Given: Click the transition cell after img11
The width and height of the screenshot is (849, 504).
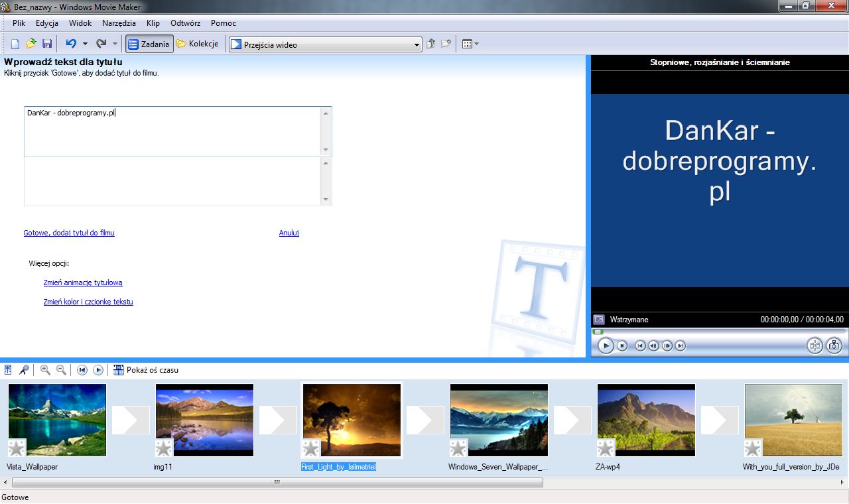Looking at the screenshot, I should coord(278,420).
